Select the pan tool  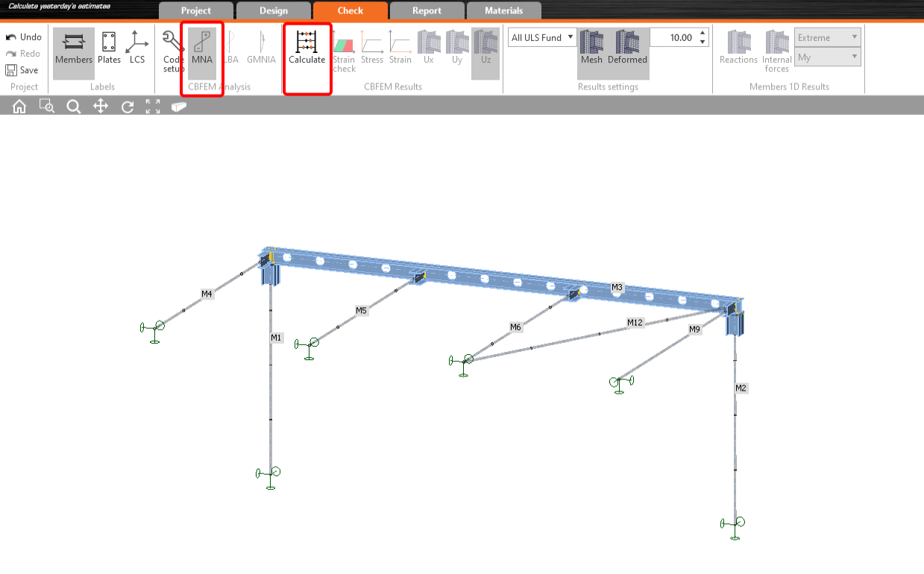tap(100, 107)
